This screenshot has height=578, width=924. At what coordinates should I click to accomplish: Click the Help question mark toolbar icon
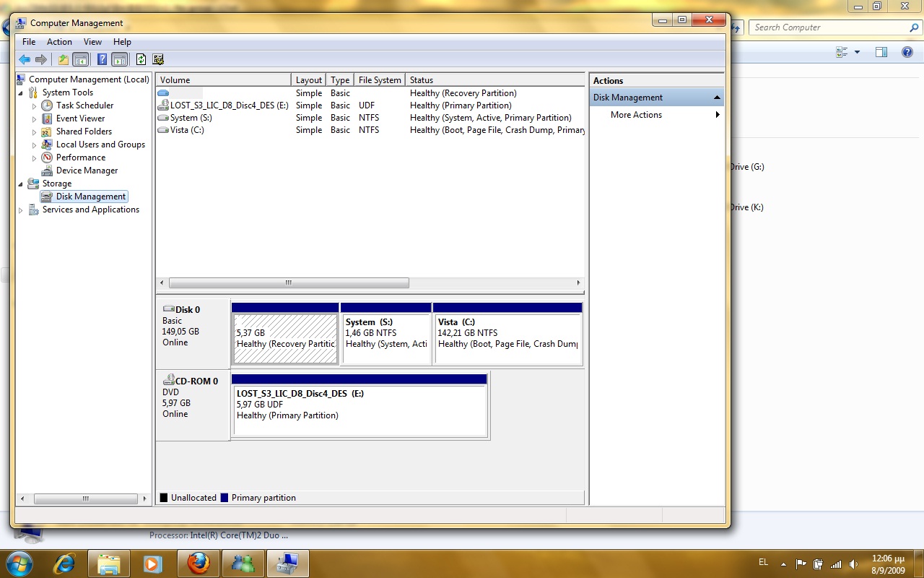pos(102,60)
